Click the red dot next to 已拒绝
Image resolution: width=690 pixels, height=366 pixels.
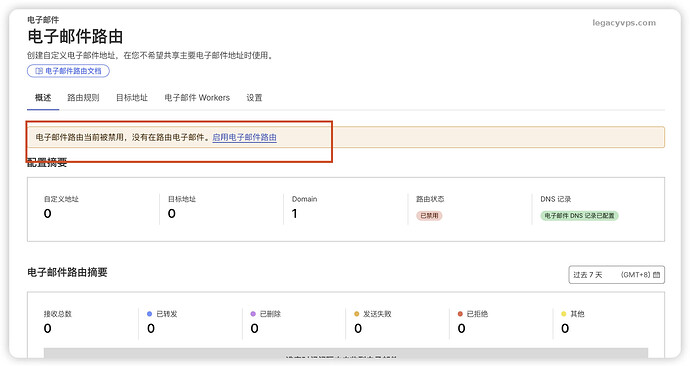tap(460, 314)
